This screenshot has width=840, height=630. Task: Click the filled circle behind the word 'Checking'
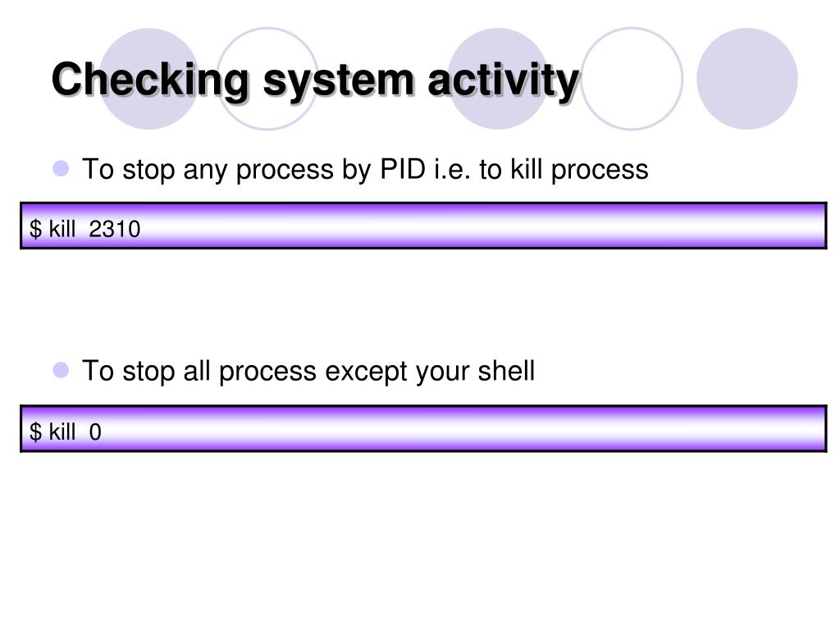[x=149, y=79]
